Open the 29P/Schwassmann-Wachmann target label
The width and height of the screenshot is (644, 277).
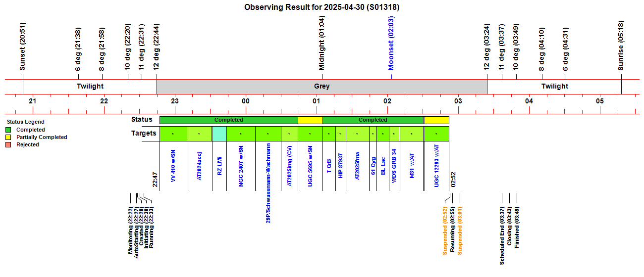click(268, 183)
